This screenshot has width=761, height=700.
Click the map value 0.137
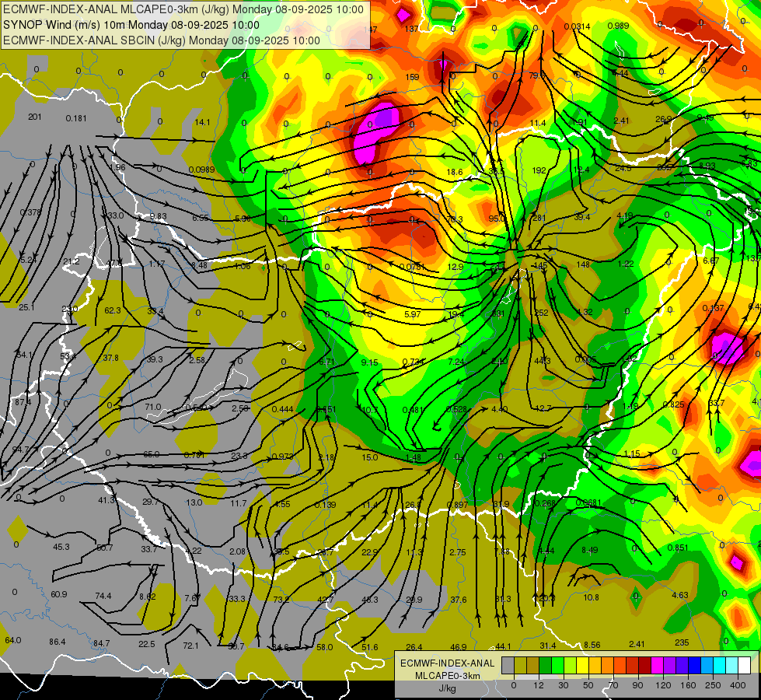coord(713,308)
